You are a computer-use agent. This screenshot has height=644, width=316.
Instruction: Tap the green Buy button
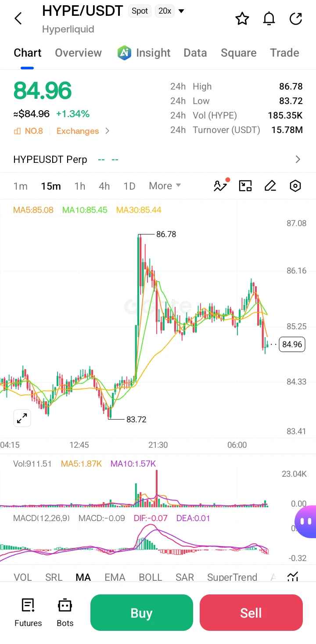click(142, 612)
